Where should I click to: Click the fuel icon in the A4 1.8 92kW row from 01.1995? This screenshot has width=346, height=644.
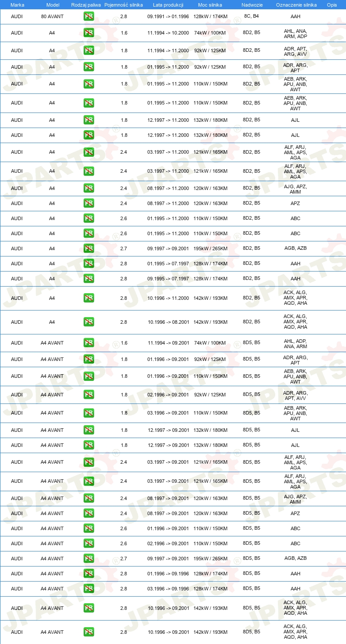click(x=88, y=67)
